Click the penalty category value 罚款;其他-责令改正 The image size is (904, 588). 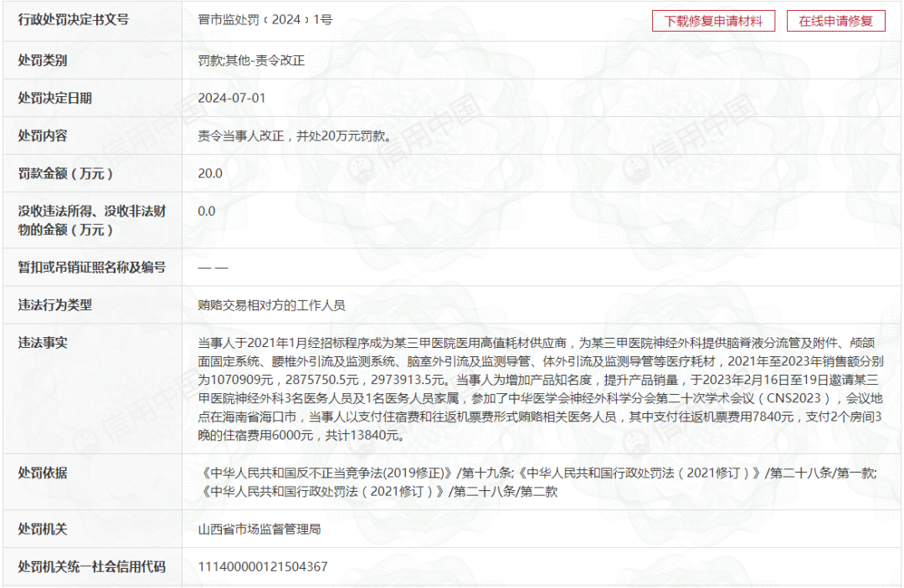coord(251,60)
